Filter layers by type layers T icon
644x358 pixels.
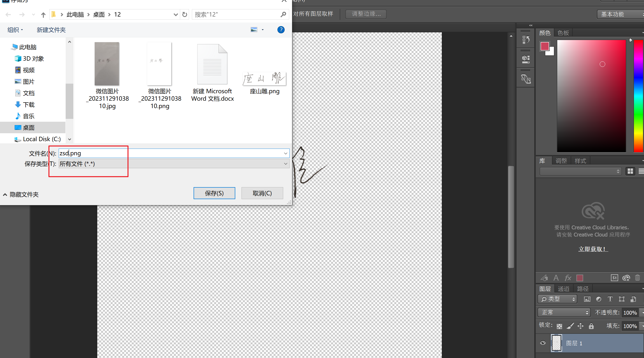click(x=610, y=299)
